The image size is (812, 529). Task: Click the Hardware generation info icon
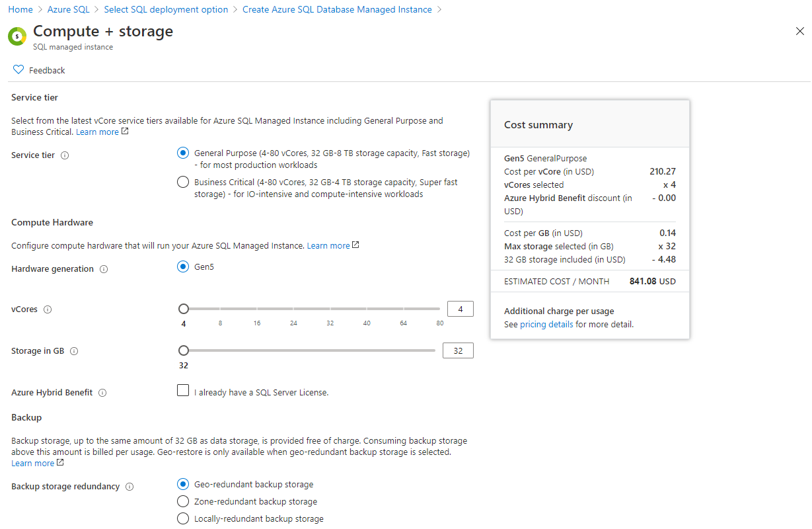(104, 269)
